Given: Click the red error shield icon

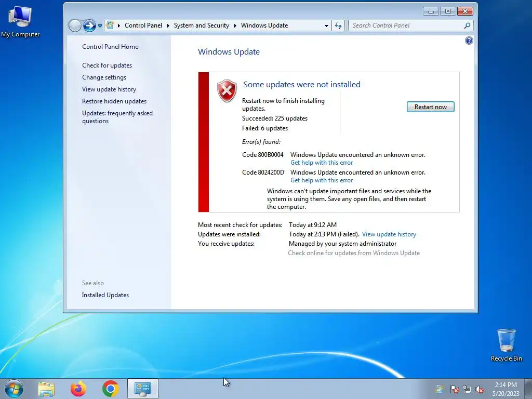Looking at the screenshot, I should [x=227, y=90].
